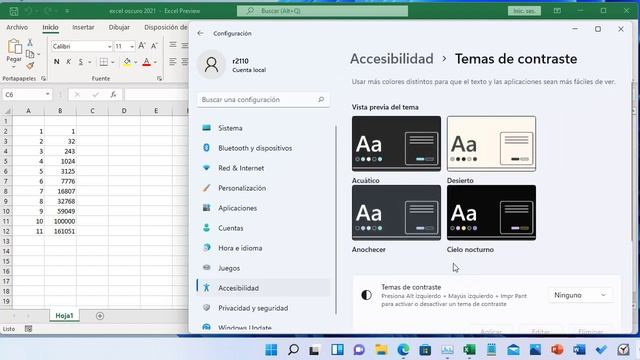Select the Anochecer theme preview
Image resolution: width=640 pixels, height=360 pixels.
click(396, 212)
